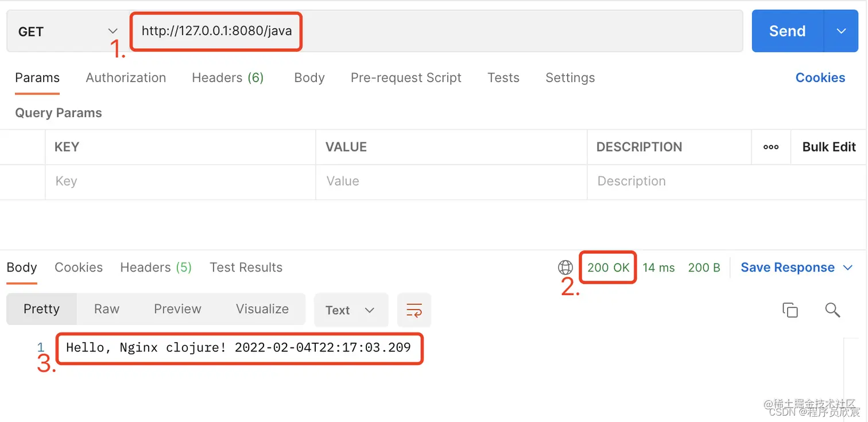Click the VALUE column header
Image resolution: width=868 pixels, height=422 pixels.
tap(346, 147)
